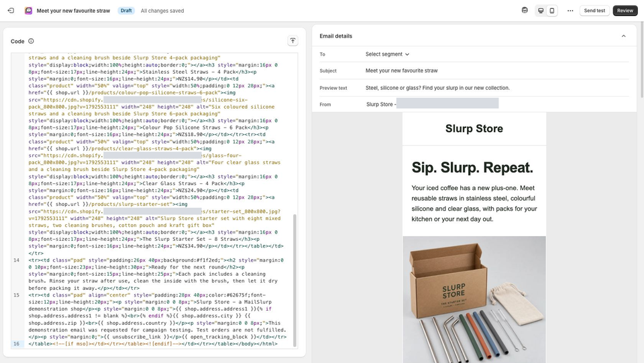Click the 'NZ$34.90' price in code
This screenshot has width=644, height=363.
(190, 246)
